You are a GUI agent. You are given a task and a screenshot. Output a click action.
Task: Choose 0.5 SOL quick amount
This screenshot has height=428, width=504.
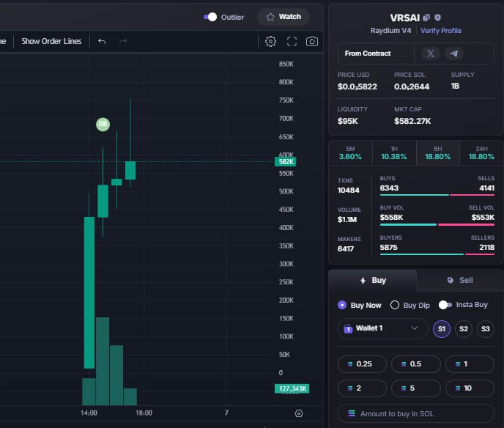pyautogui.click(x=416, y=364)
